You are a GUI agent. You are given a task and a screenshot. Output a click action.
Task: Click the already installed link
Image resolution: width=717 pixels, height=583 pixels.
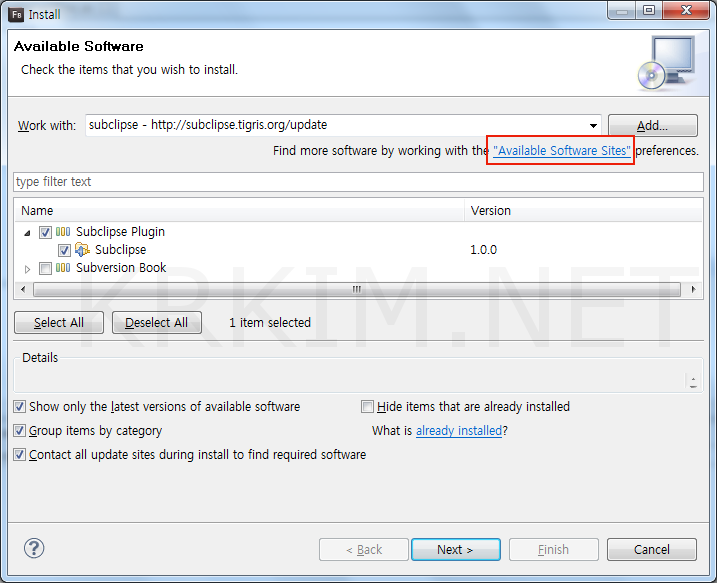(x=459, y=431)
